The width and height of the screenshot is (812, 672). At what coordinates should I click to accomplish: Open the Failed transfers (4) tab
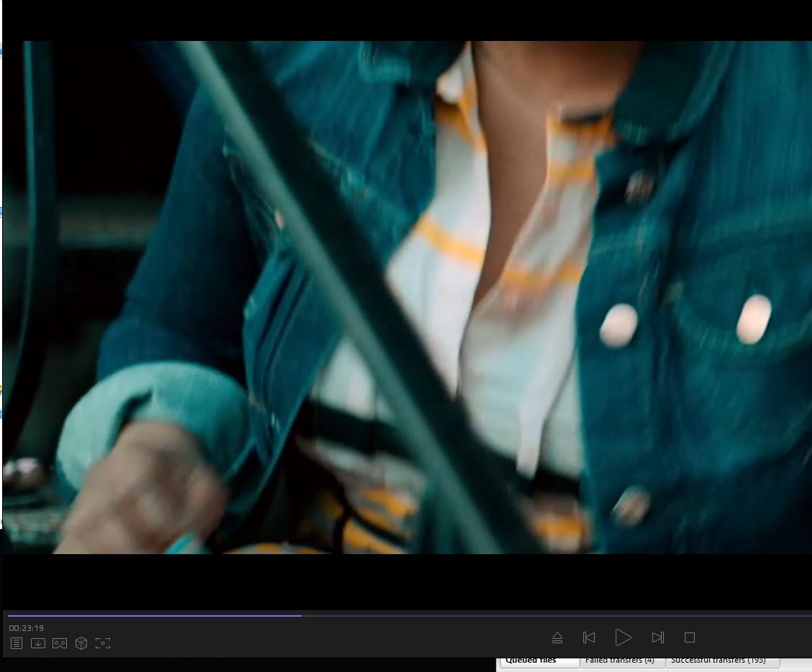pyautogui.click(x=621, y=661)
